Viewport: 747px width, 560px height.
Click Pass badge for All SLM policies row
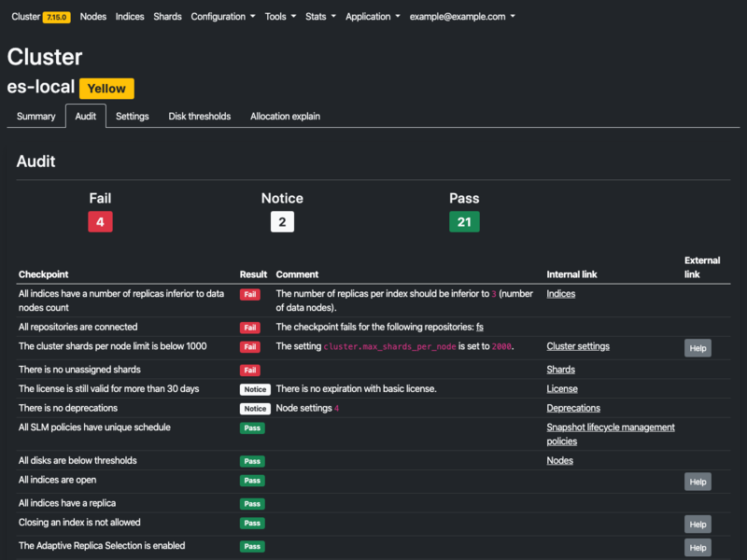252,428
